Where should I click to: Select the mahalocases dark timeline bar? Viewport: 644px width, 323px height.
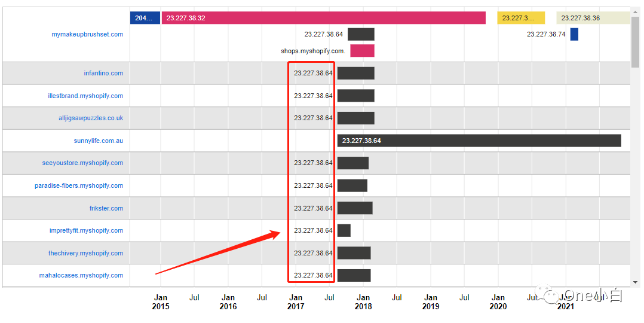pos(354,275)
